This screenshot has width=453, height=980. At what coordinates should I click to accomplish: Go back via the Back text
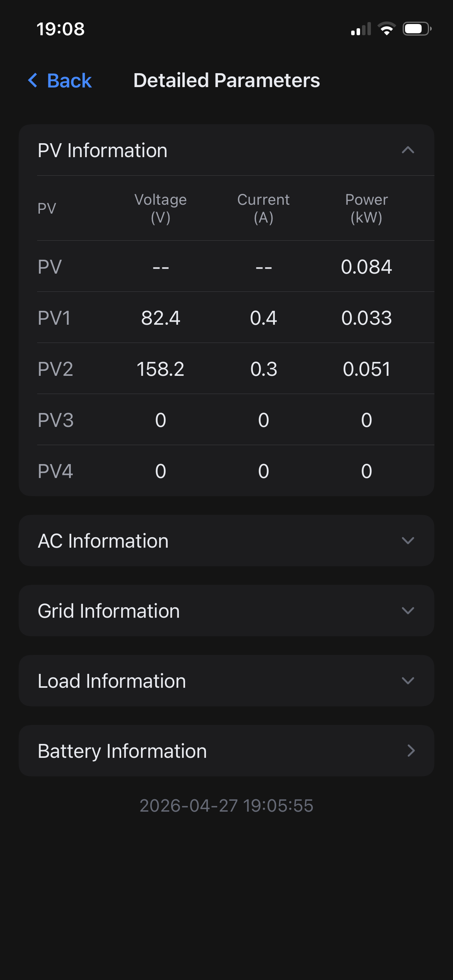coord(69,81)
